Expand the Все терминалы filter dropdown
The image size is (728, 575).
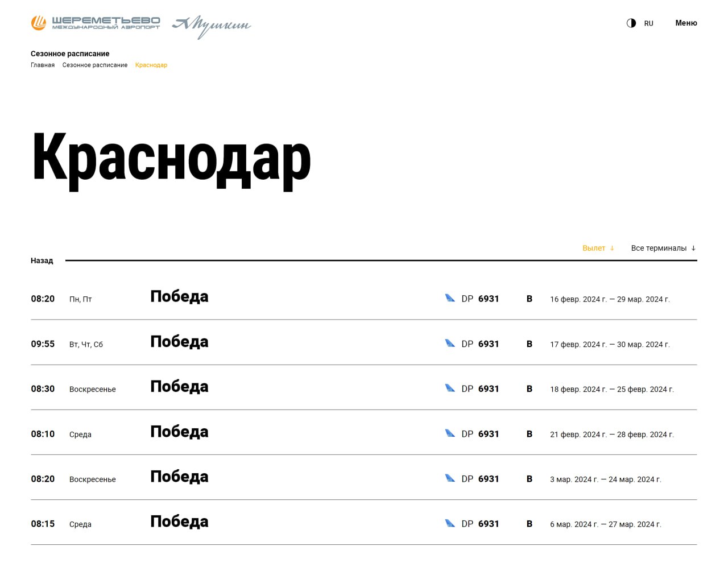tap(663, 248)
